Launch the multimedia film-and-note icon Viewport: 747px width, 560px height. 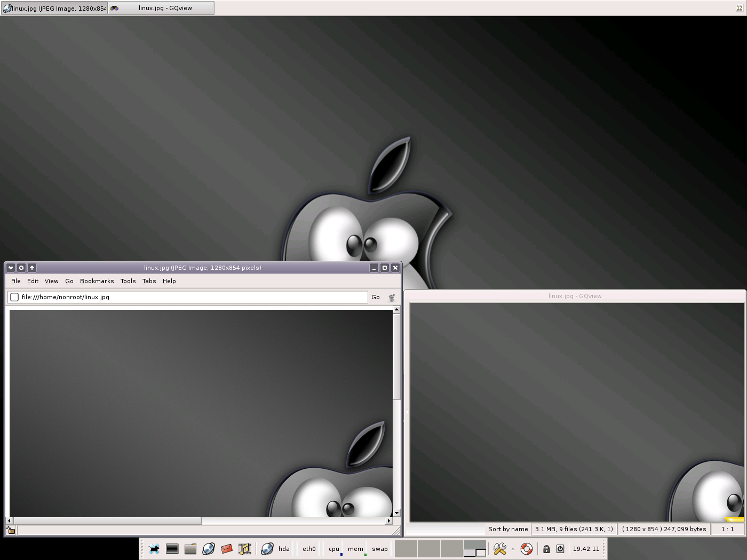coord(244,549)
